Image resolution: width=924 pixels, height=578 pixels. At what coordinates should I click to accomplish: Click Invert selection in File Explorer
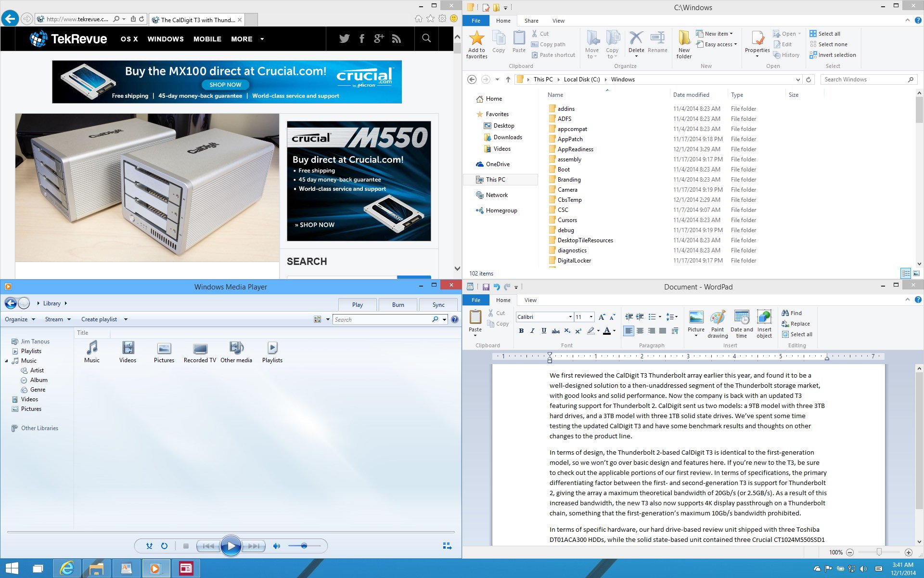click(x=833, y=55)
